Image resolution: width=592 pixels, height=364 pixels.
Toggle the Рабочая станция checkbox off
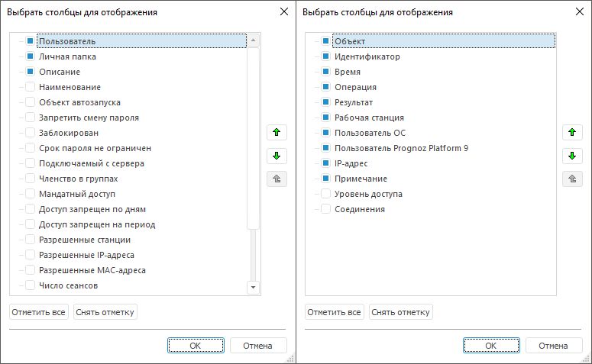(325, 118)
